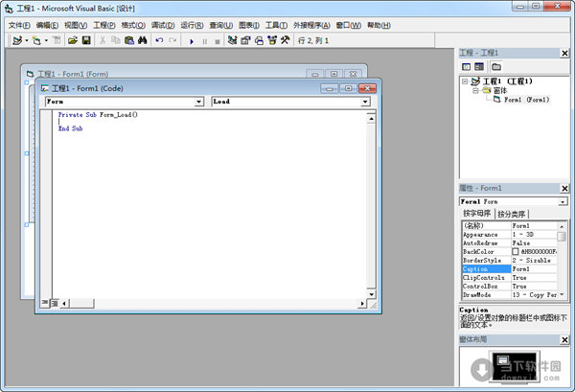Start the program with the Run arrow

[192, 41]
